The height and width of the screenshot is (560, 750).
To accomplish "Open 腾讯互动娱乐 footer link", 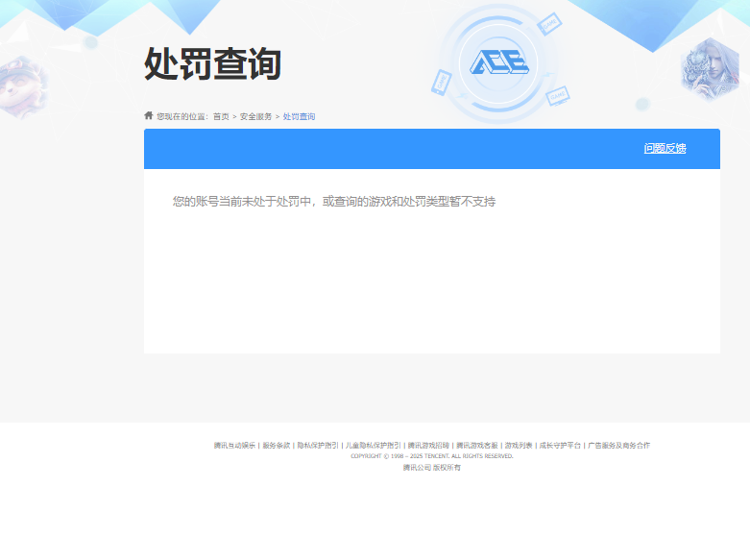I will click(234, 446).
